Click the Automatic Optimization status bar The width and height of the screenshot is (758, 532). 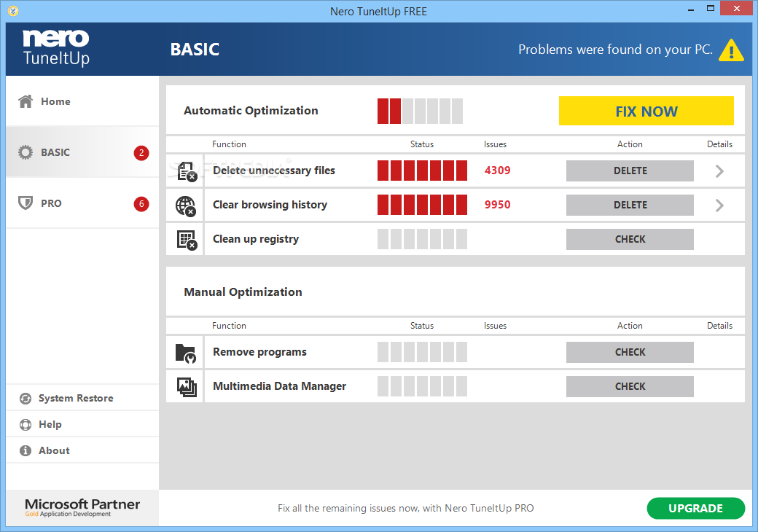420,111
